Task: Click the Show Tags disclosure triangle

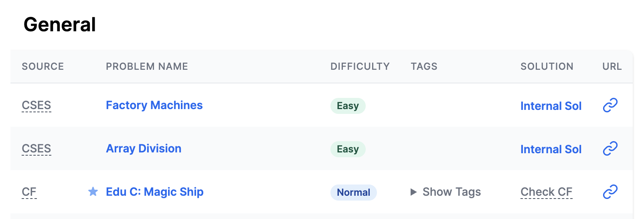Action: [x=413, y=192]
